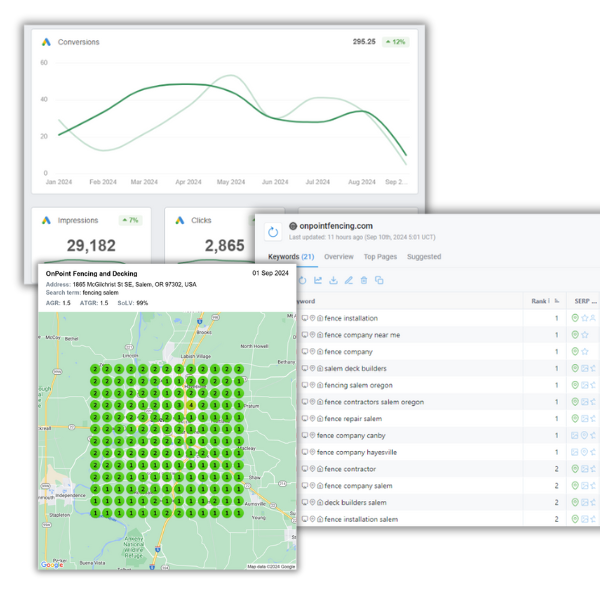
Task: Click the trash delete icon in keyword toolbar
Action: [x=364, y=280]
